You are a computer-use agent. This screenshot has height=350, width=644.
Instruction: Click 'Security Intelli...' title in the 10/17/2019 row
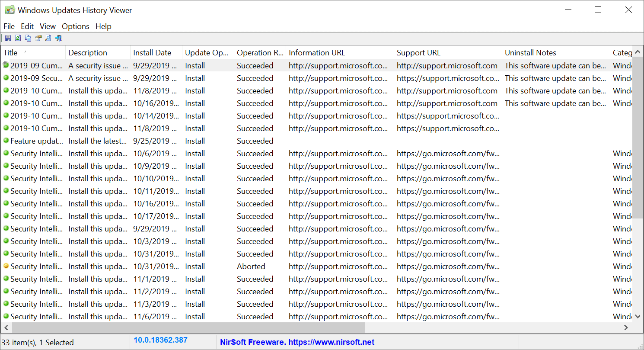(36, 216)
